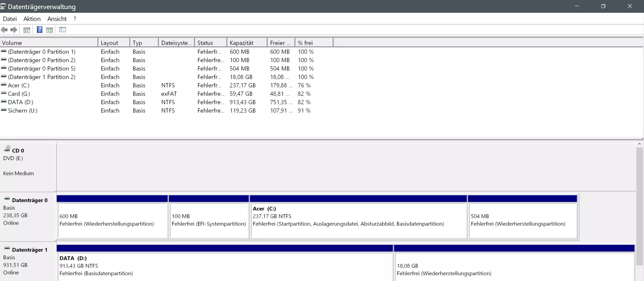The width and height of the screenshot is (644, 281).
Task: Open the Datei menu
Action: click(10, 19)
